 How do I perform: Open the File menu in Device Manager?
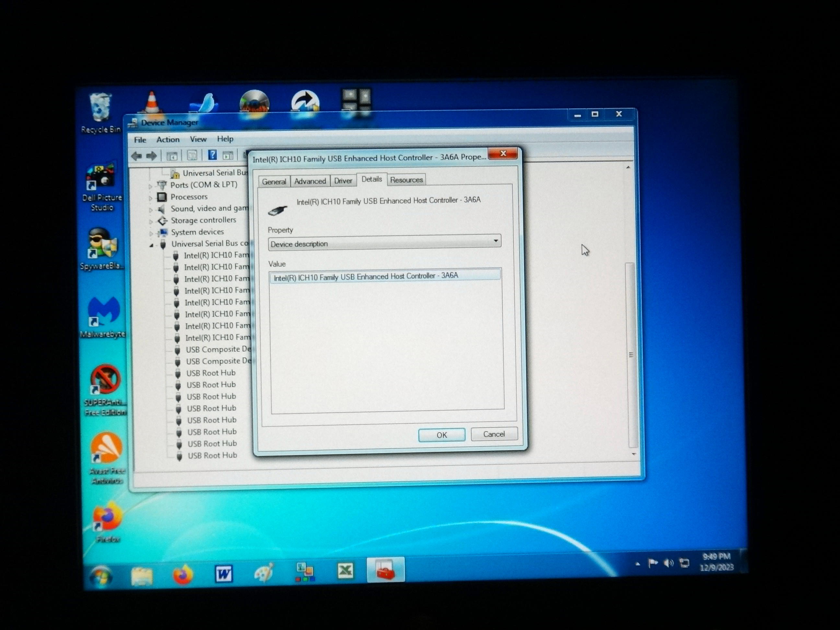coord(140,140)
